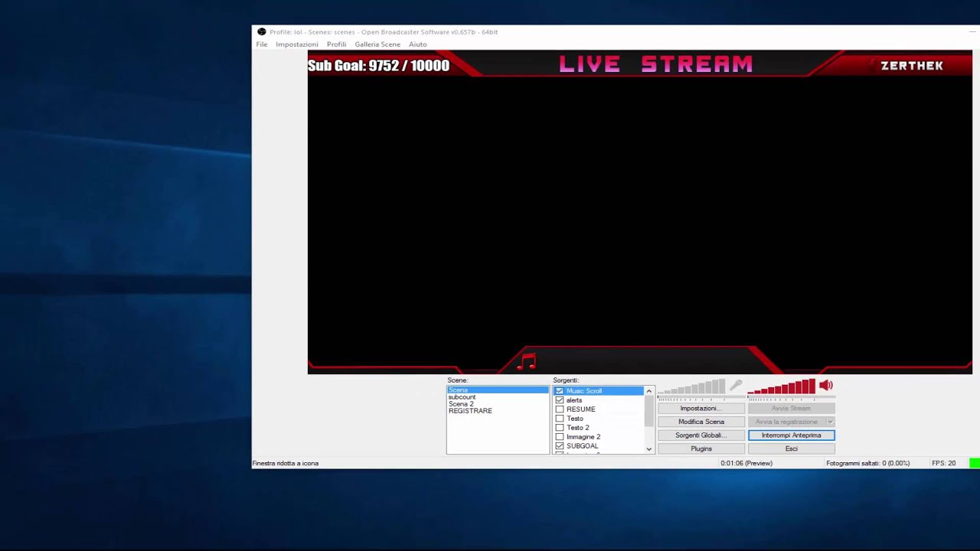Enable the Testo source checkbox

click(560, 419)
